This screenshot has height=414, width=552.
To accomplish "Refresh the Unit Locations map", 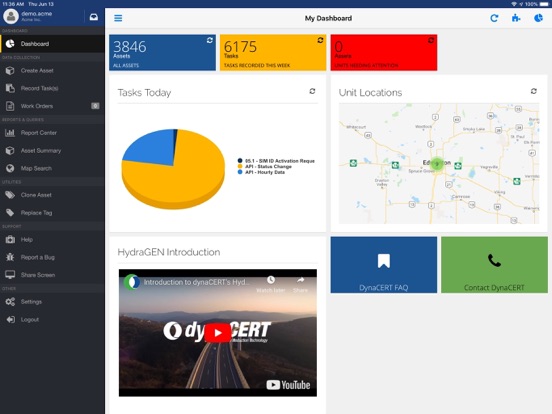I will click(534, 91).
